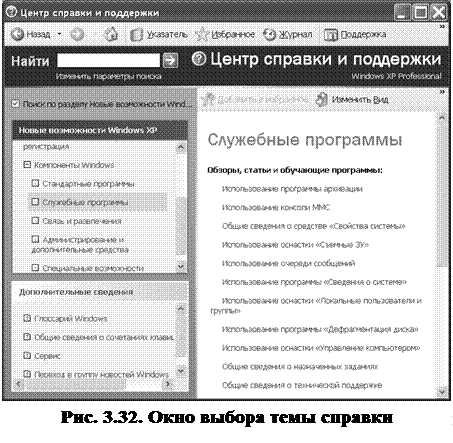Open Использование консоли MMC
The image size is (453, 443).
[x=276, y=208]
